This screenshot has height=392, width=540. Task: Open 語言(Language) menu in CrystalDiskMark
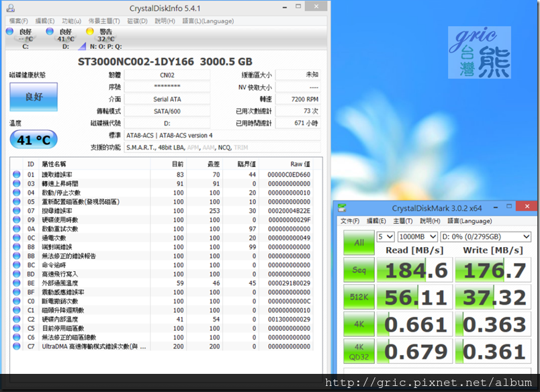click(x=469, y=221)
